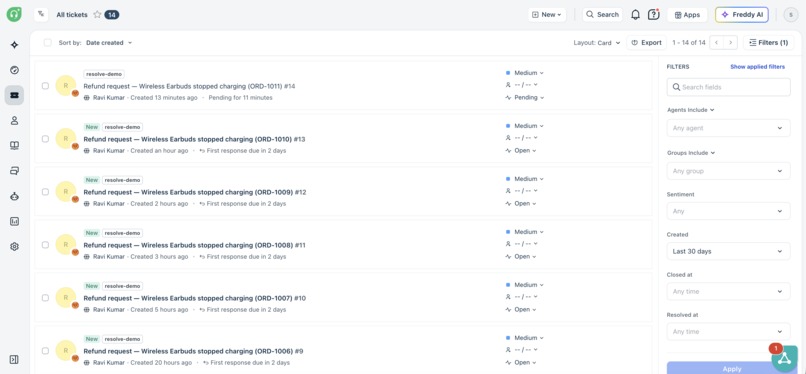Image resolution: width=806 pixels, height=374 pixels.
Task: Open the notifications bell
Action: tap(635, 15)
